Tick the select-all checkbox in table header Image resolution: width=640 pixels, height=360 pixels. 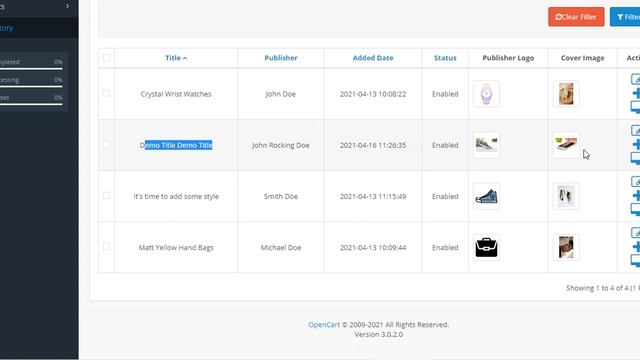(x=107, y=58)
